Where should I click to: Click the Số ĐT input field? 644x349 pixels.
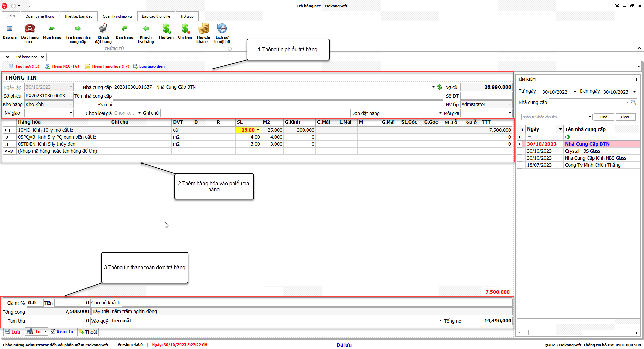tap(486, 96)
